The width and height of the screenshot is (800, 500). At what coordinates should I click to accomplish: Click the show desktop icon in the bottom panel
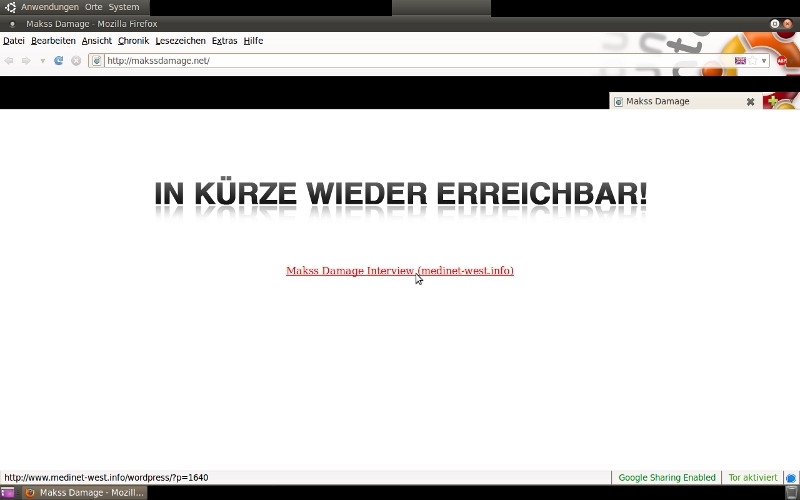[x=8, y=492]
